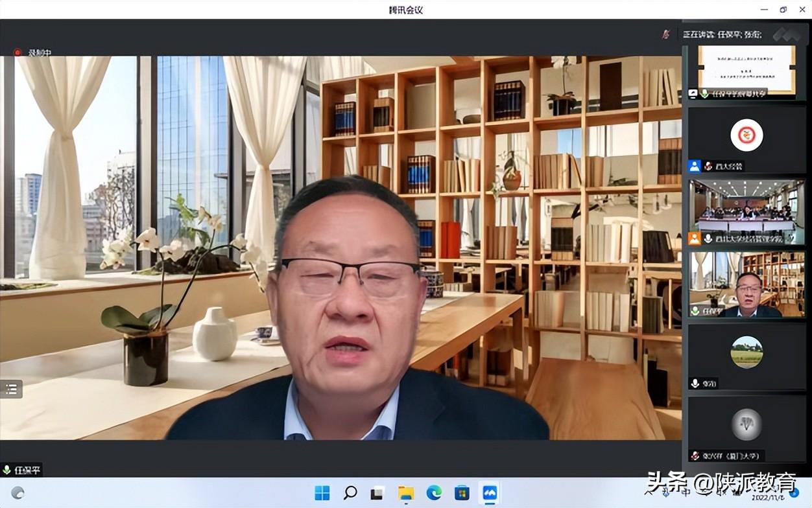Launch File Explorer from the taskbar
Image resolution: width=812 pixels, height=508 pixels.
(x=406, y=493)
